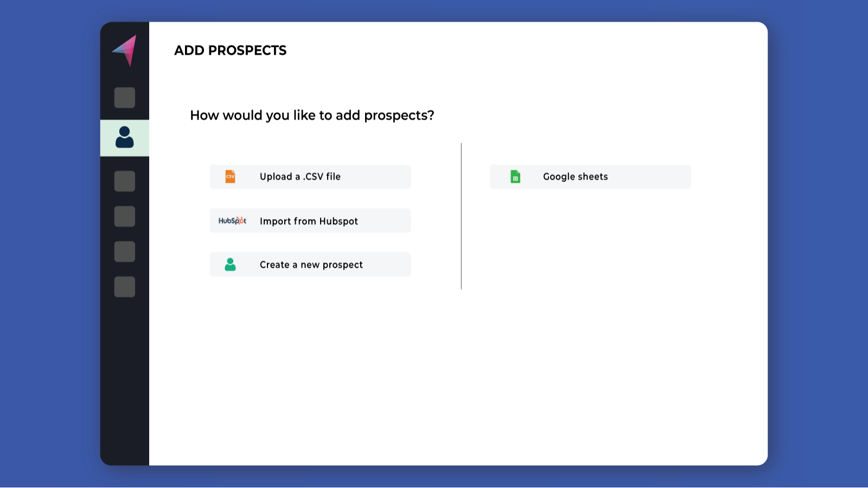Viewport: 868px width, 488px height.
Task: Click the green Google Sheets icon
Action: [x=515, y=177]
